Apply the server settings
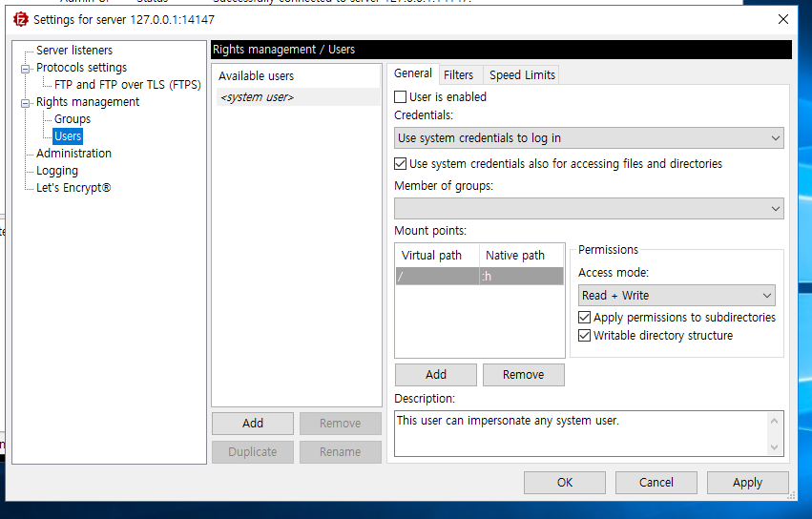 click(x=747, y=482)
